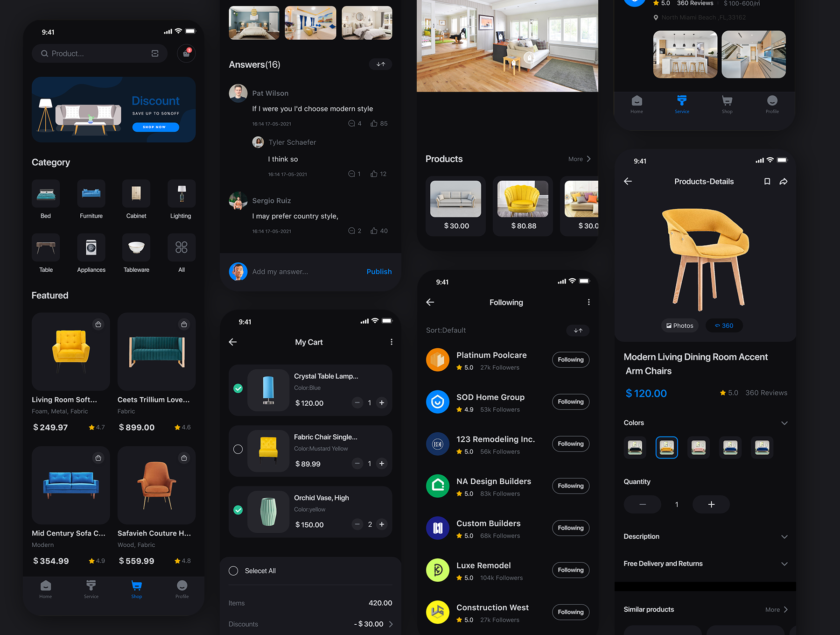Choose the second highlighted color swatch
Screen dimensions: 840x635
click(x=666, y=448)
